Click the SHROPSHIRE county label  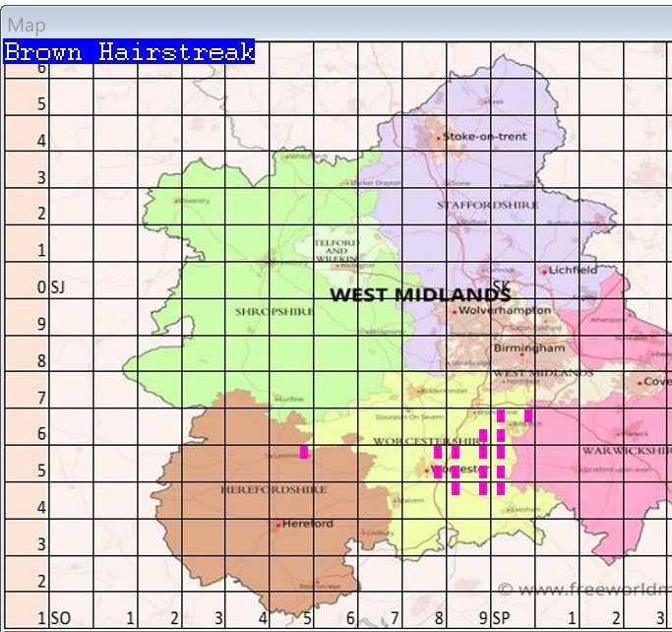[x=274, y=311]
